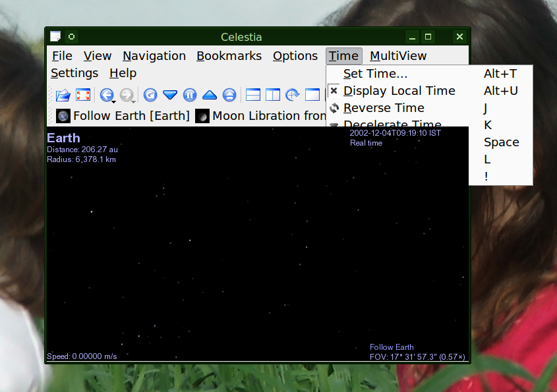557x392 pixels.
Task: Open the Navigation menu
Action: [154, 56]
